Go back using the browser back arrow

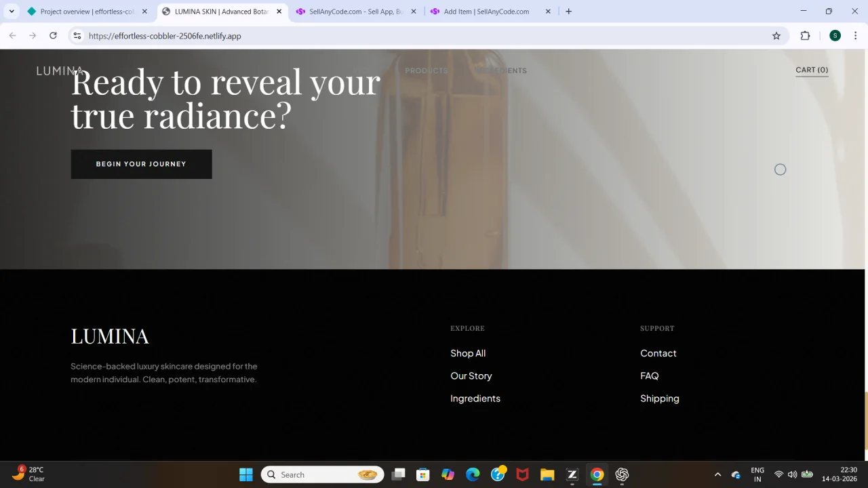click(12, 36)
